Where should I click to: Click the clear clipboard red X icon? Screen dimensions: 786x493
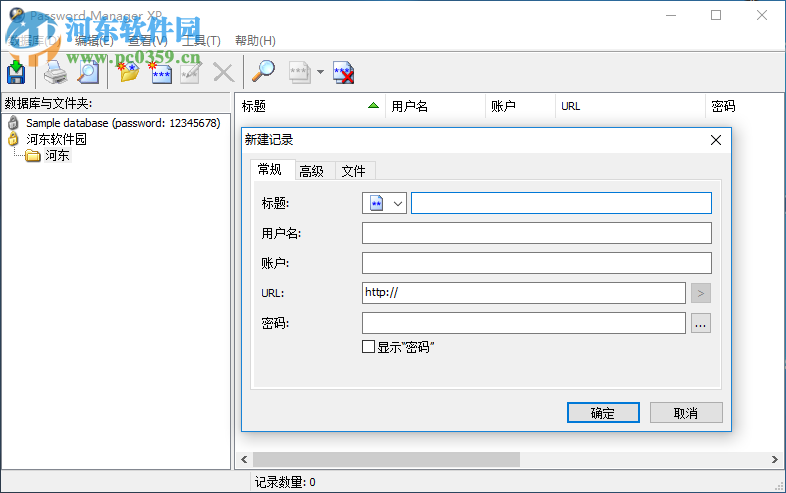[x=344, y=72]
